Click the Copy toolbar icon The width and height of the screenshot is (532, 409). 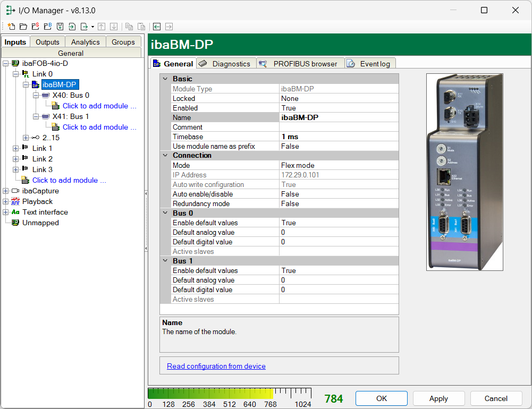pos(129,27)
